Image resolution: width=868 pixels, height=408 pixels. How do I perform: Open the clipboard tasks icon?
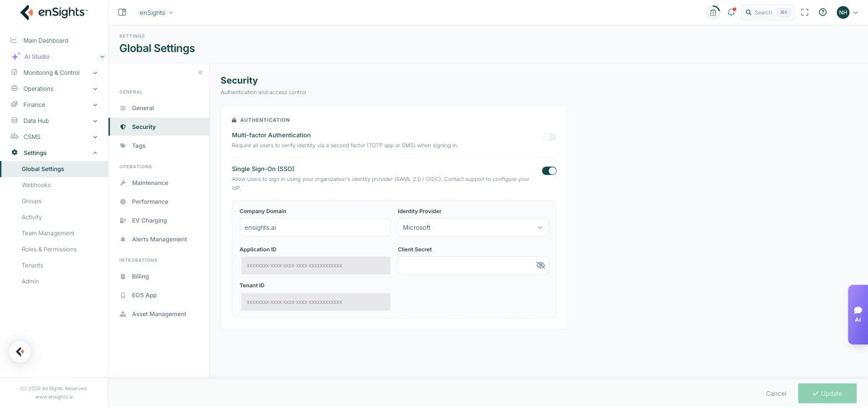click(713, 12)
